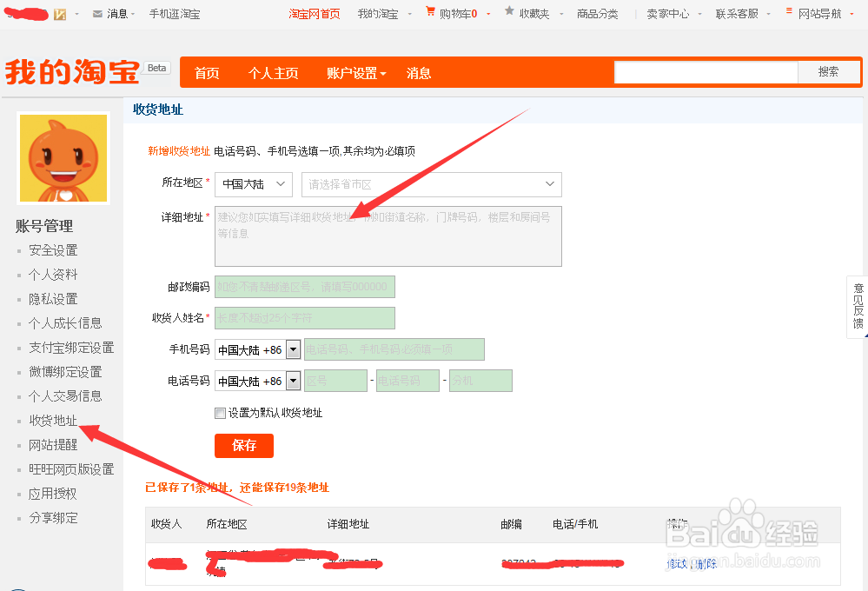Go to 首页 in orange navigation
This screenshot has height=591, width=868.
207,73
